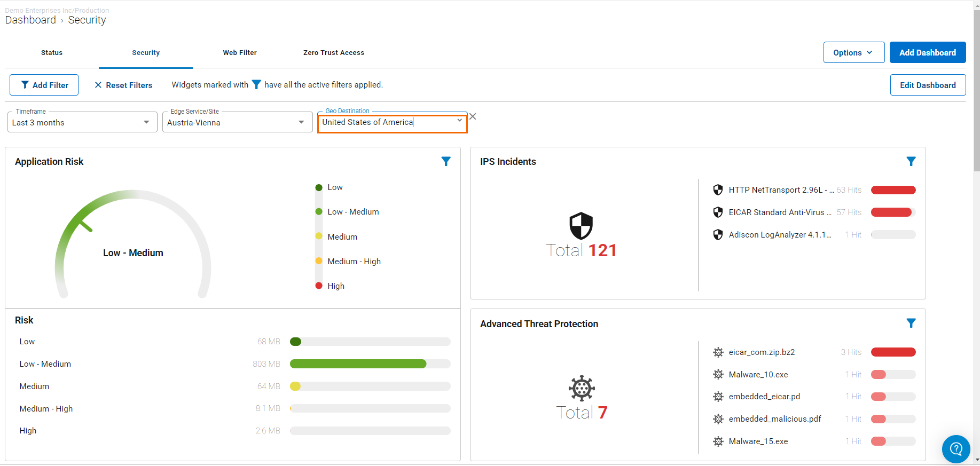Open the Timeframe dropdown
The width and height of the screenshot is (980, 466).
pos(82,122)
